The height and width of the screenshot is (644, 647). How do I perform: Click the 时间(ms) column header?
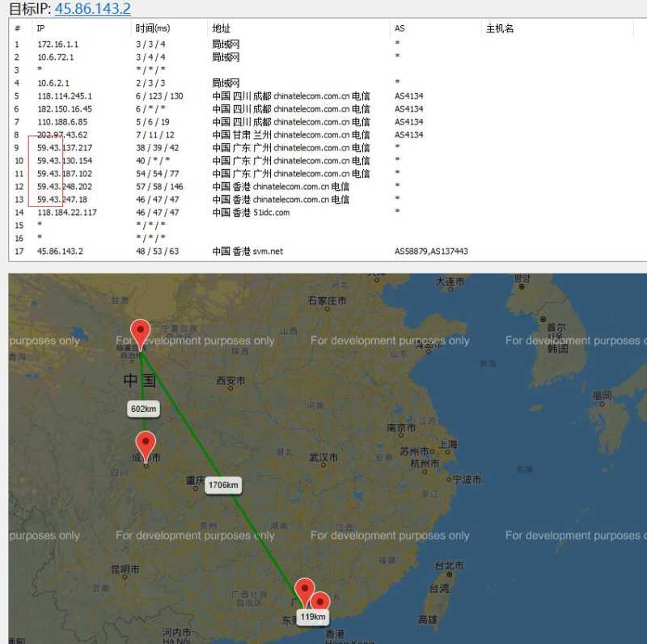pyautogui.click(x=152, y=28)
